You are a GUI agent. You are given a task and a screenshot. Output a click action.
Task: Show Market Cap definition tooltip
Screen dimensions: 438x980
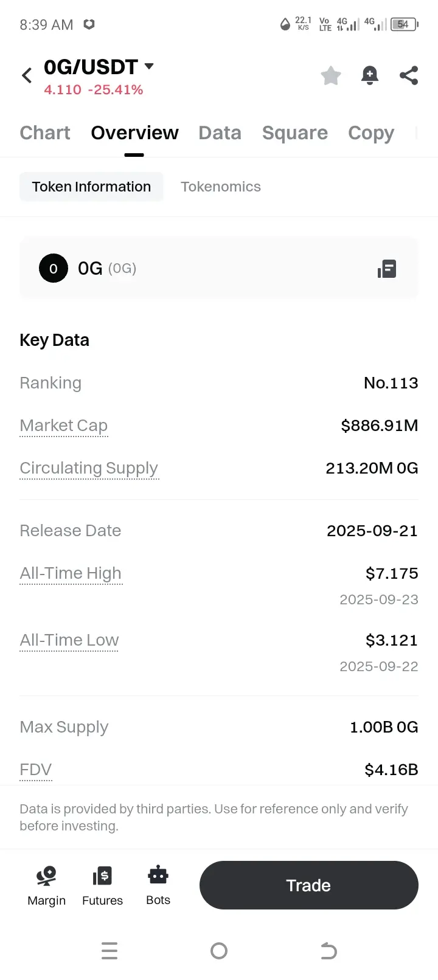[64, 426]
